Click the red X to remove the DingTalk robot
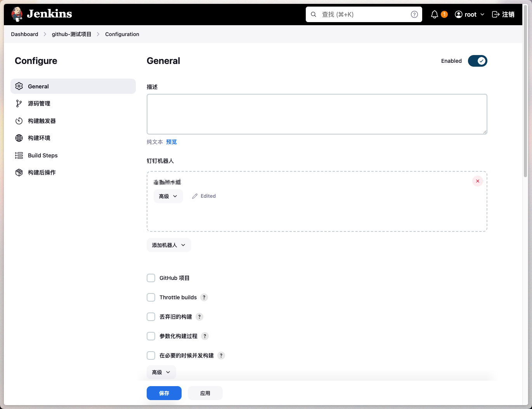This screenshot has width=532, height=409. pos(478,181)
